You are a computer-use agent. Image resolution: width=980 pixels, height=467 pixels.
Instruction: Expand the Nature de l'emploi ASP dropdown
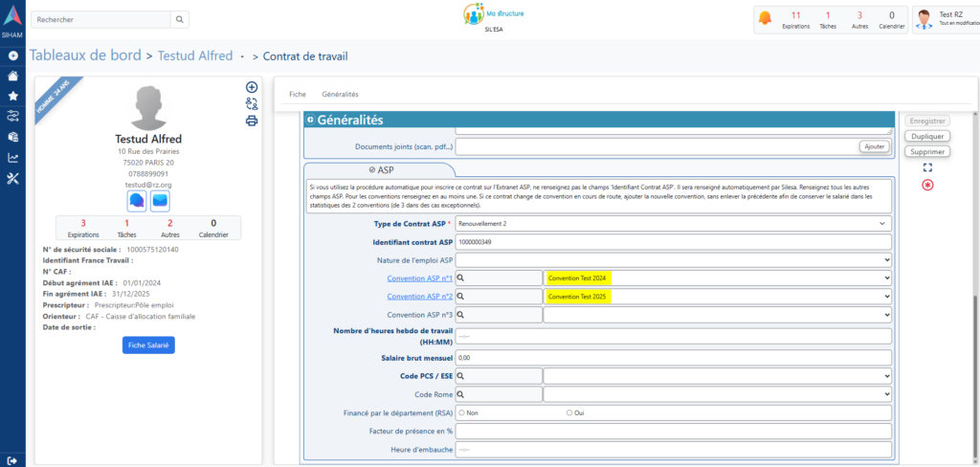[674, 259]
